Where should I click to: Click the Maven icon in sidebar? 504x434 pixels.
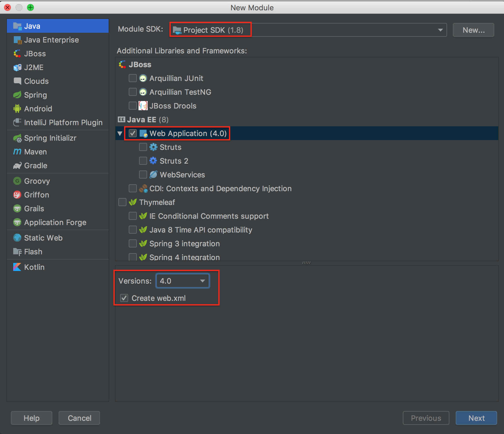pyautogui.click(x=17, y=152)
